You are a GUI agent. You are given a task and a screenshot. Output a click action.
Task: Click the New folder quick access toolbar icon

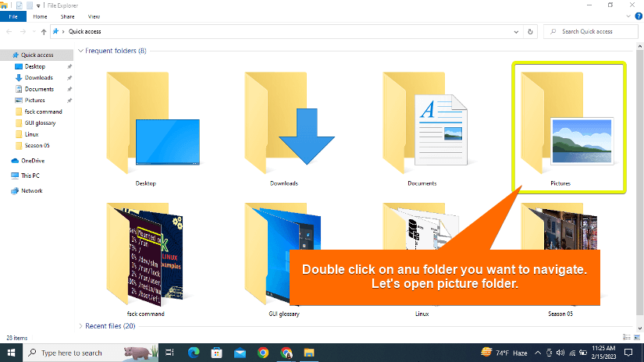coord(30,5)
